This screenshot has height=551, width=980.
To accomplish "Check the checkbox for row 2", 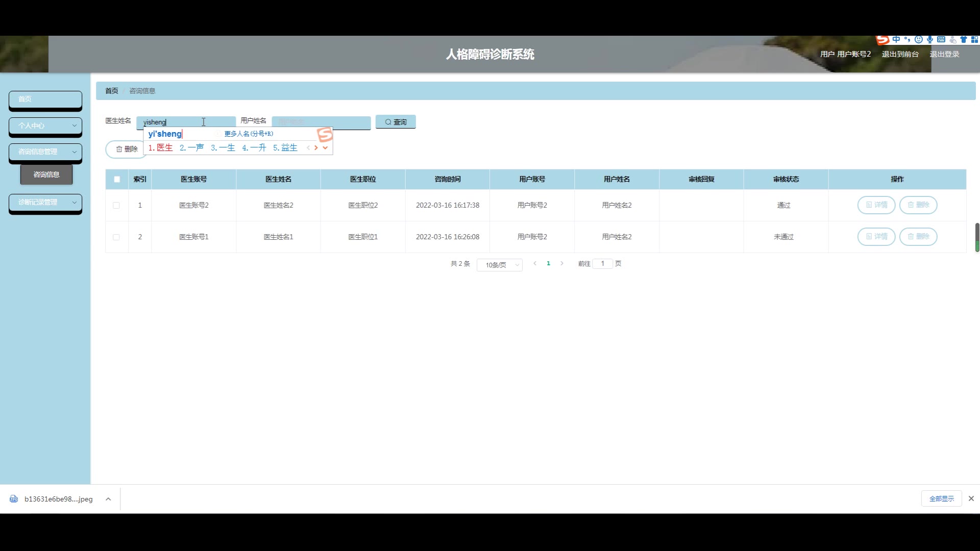I will point(116,237).
